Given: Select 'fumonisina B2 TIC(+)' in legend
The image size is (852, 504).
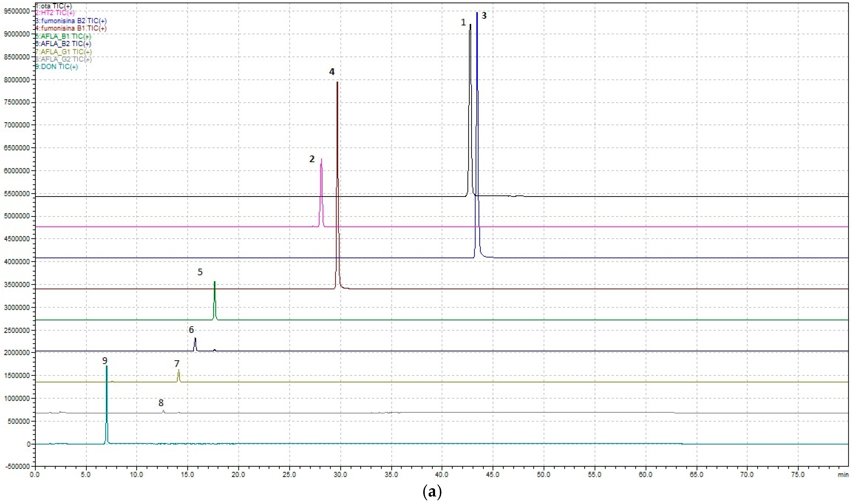Looking at the screenshot, I should tap(71, 21).
